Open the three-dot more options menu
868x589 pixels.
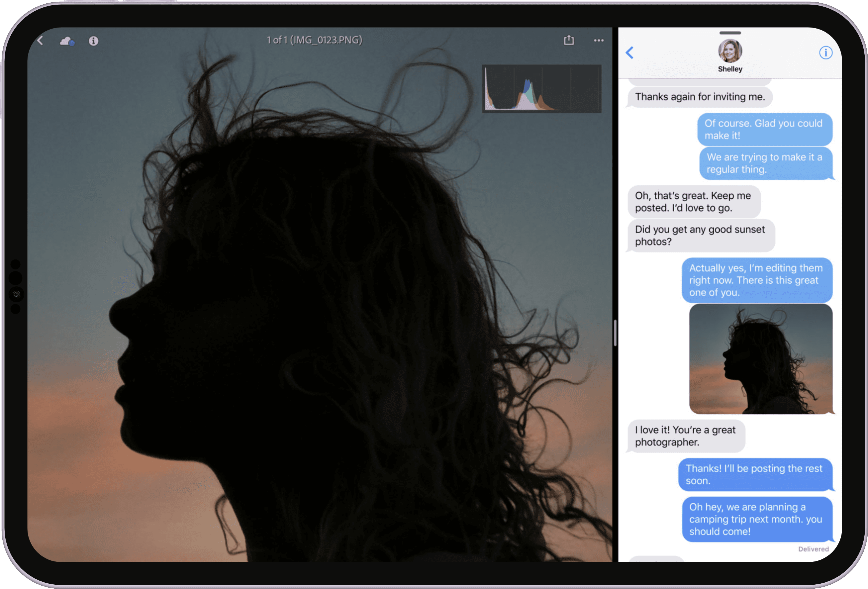599,40
